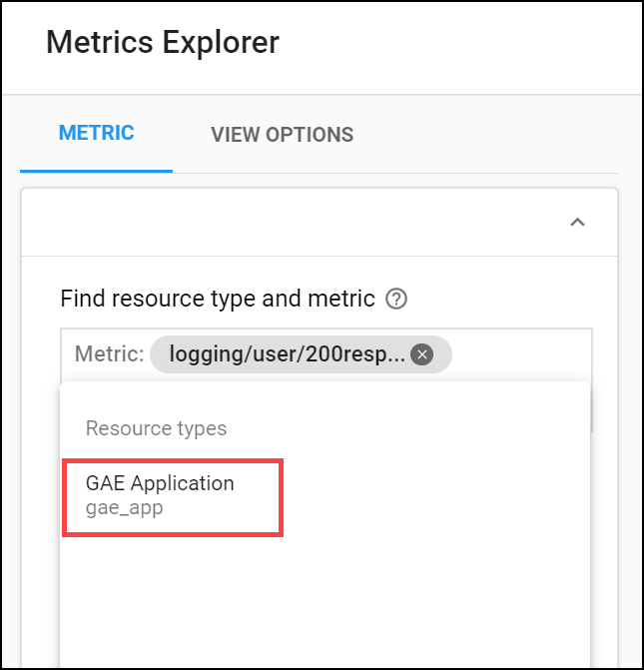Switch to the METRIC tab
The width and height of the screenshot is (644, 670).
coord(96,133)
